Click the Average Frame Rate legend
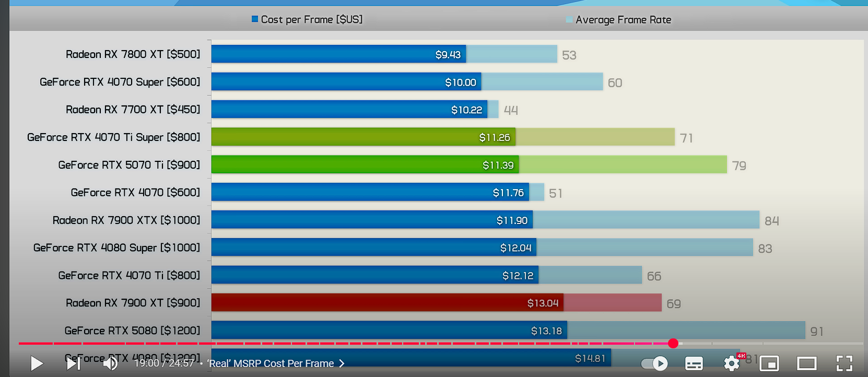Viewport: 868px width, 377px height. point(618,20)
